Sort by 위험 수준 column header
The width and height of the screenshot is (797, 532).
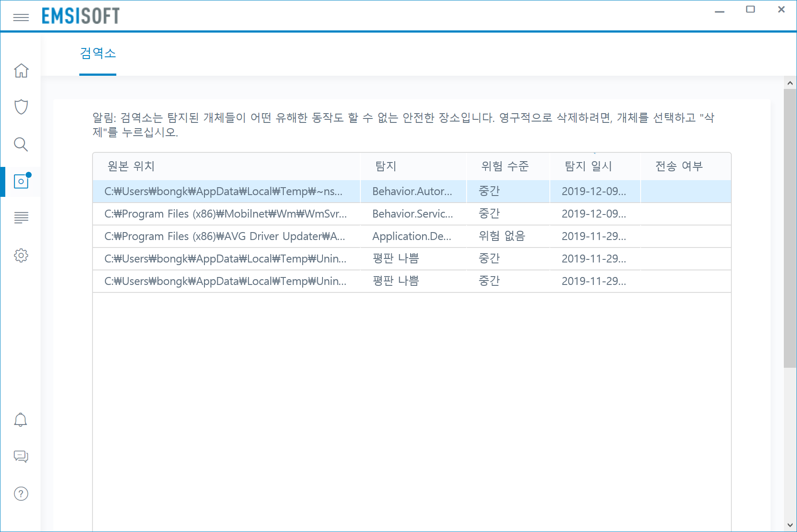[508, 166]
